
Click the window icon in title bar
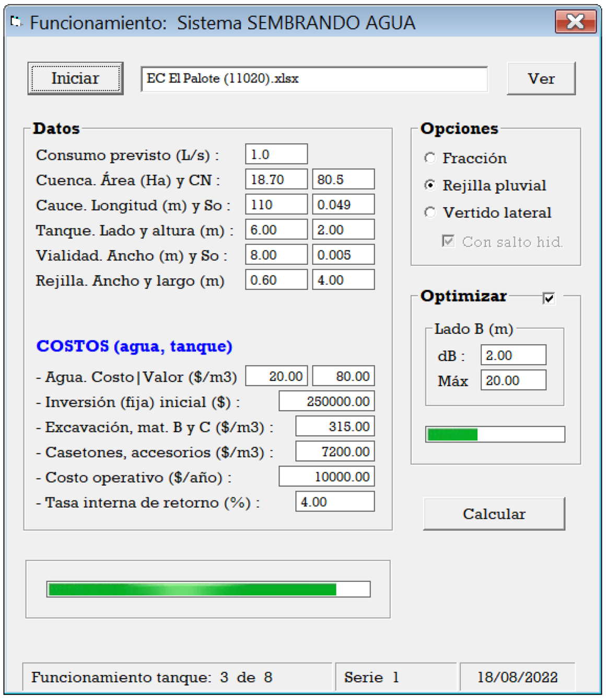coord(16,22)
